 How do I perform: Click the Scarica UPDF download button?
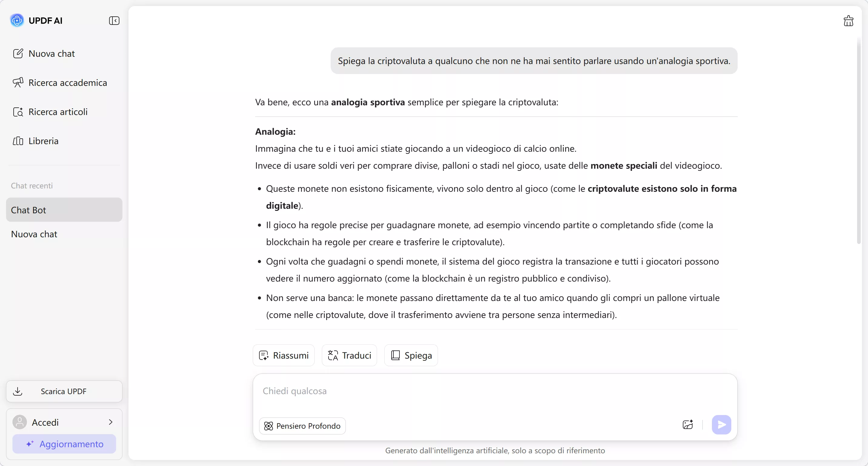[64, 391]
